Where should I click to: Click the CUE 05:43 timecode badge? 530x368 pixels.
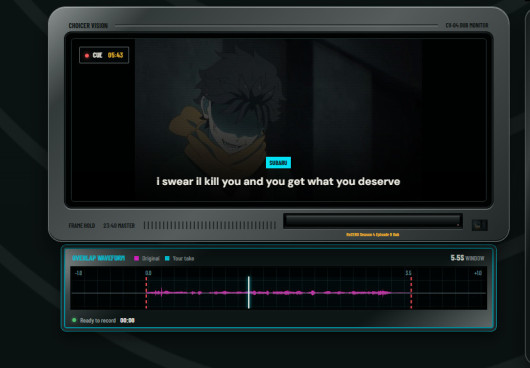[x=104, y=55]
